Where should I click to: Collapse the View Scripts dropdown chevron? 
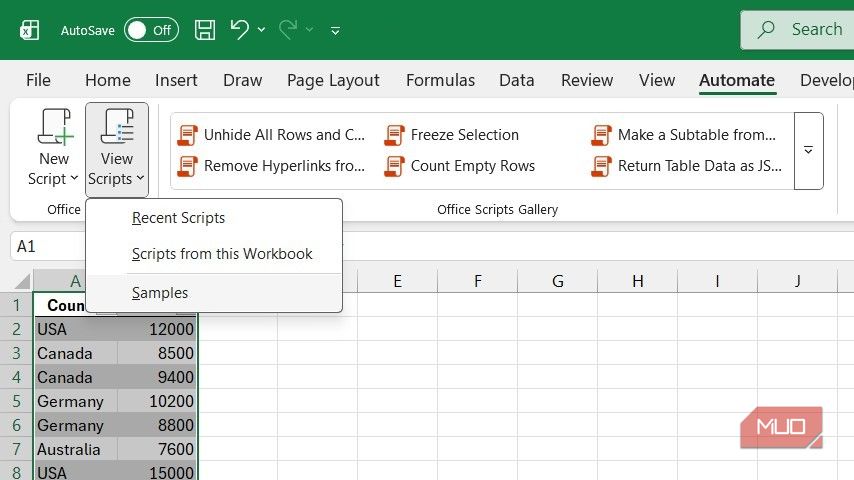pyautogui.click(x=141, y=178)
